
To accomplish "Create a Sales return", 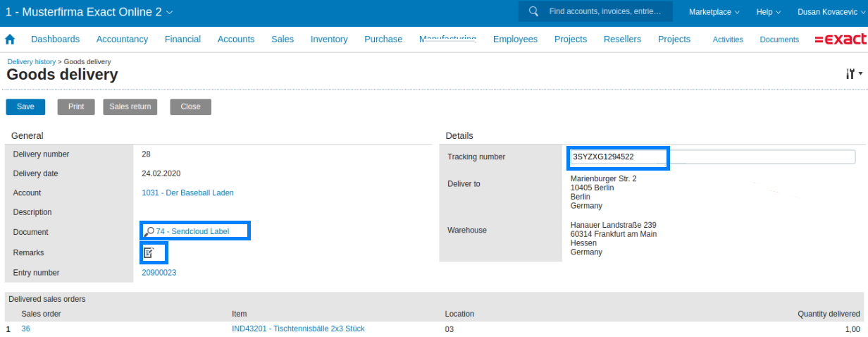I will point(130,106).
